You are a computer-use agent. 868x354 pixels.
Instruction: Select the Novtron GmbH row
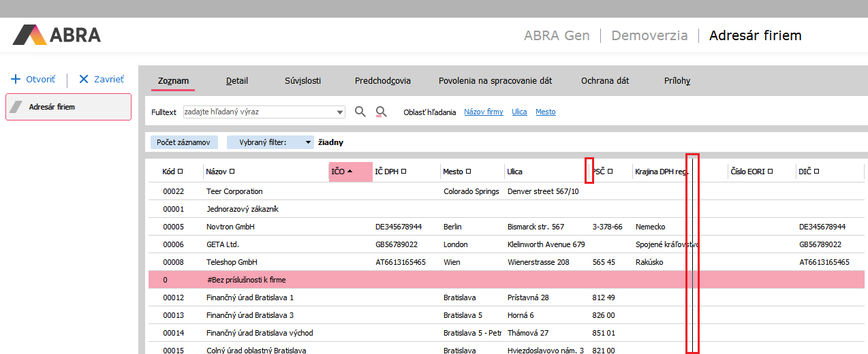tap(231, 227)
